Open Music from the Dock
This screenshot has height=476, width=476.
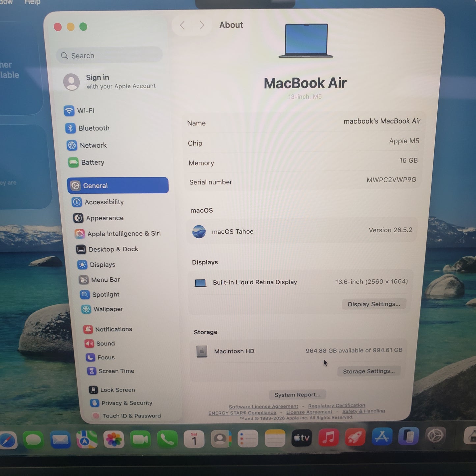pyautogui.click(x=328, y=437)
